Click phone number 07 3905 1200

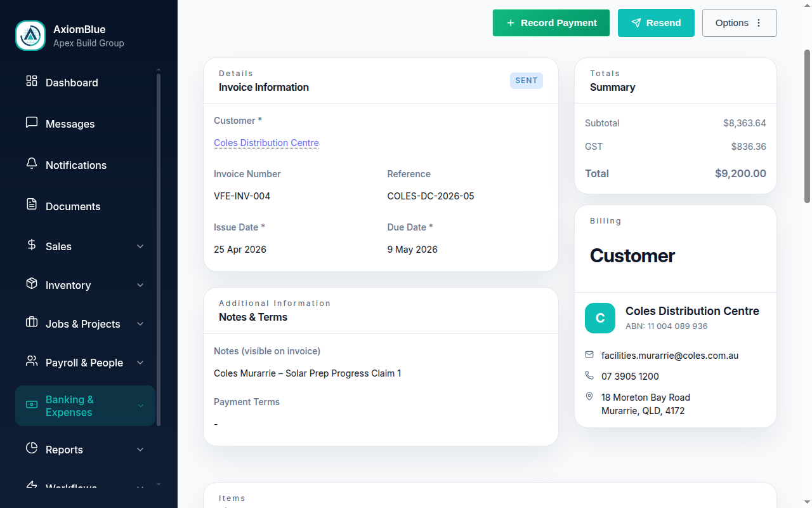pos(630,377)
